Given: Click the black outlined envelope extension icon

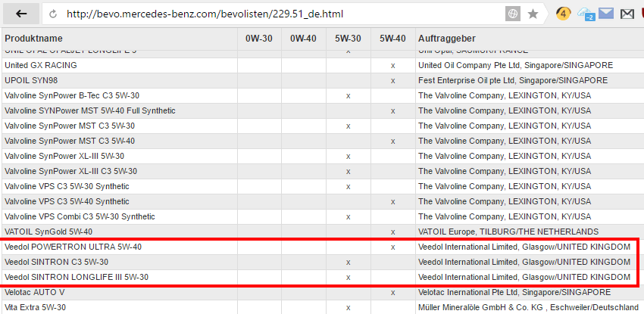Looking at the screenshot, I should tap(627, 14).
